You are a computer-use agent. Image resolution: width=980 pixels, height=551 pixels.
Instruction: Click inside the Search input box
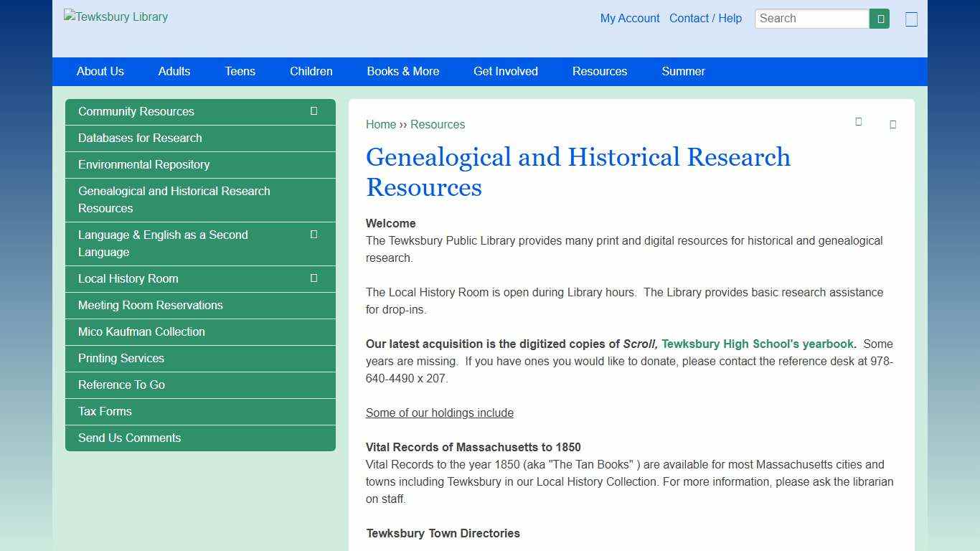pyautogui.click(x=811, y=18)
